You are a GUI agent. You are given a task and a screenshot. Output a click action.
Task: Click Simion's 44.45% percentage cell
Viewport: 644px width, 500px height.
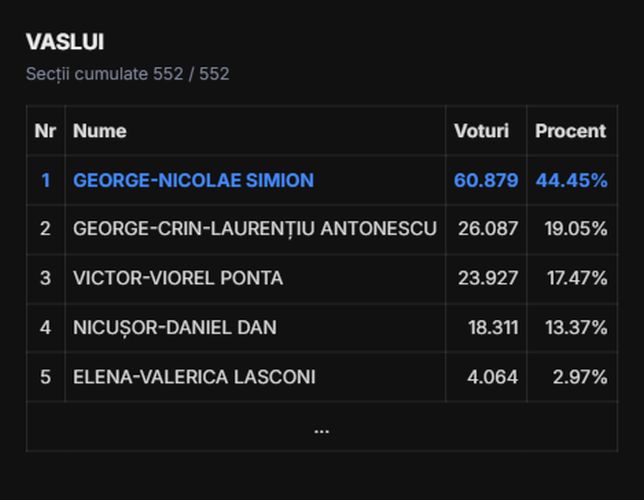571,180
